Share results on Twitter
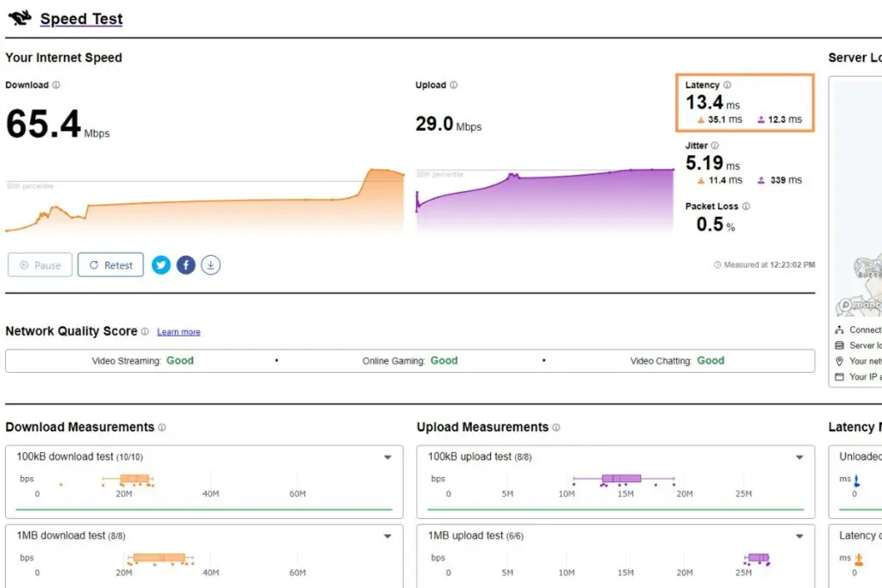 (x=161, y=264)
